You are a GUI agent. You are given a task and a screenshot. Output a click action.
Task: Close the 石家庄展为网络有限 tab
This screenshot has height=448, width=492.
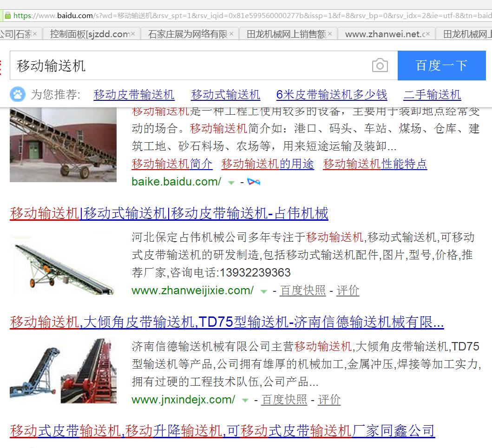click(x=231, y=34)
